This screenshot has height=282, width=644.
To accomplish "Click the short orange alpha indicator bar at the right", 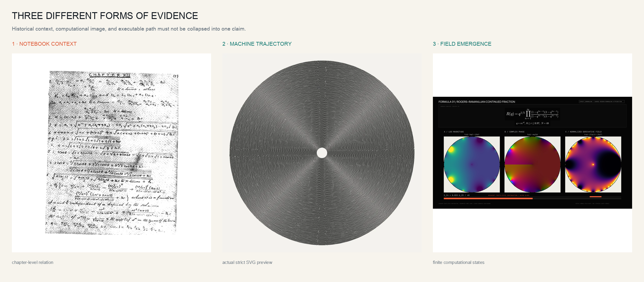I will click(596, 197).
